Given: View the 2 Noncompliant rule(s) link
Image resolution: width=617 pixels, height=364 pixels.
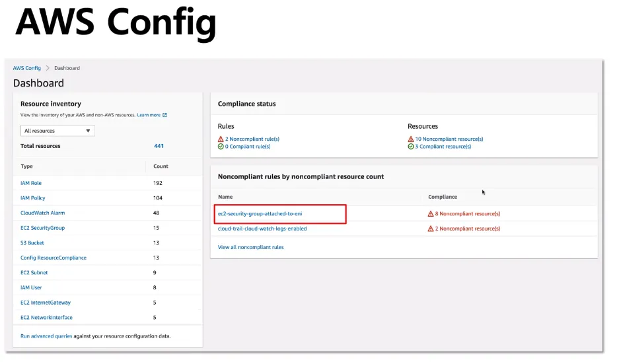Looking at the screenshot, I should [x=252, y=139].
